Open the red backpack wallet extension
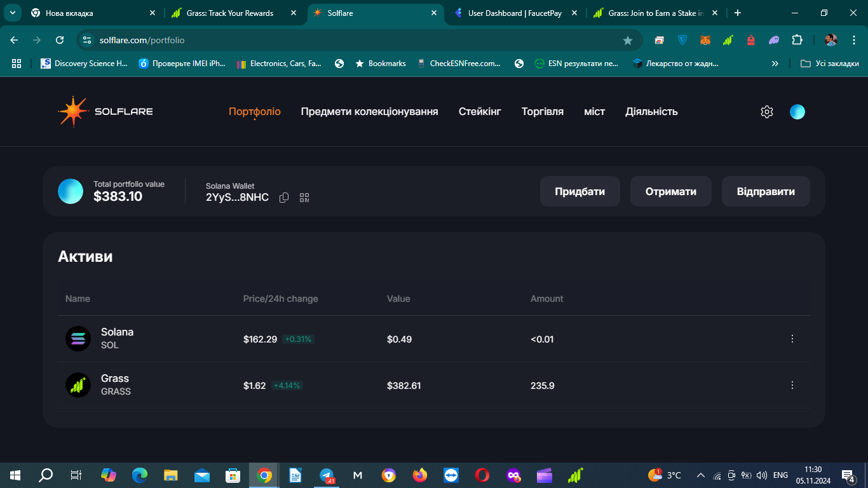This screenshot has height=488, width=868. [x=751, y=40]
